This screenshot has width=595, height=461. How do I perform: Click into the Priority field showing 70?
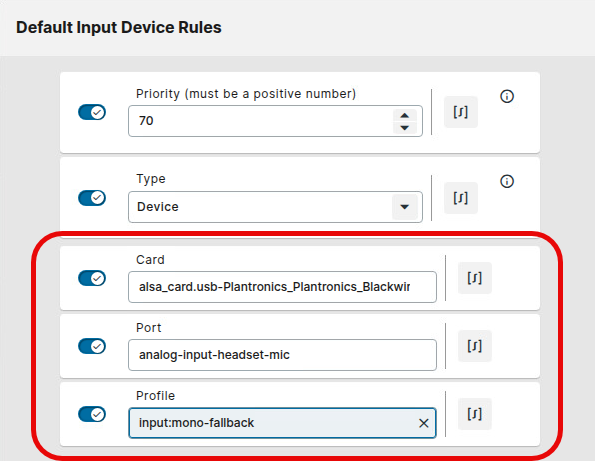tap(260, 121)
